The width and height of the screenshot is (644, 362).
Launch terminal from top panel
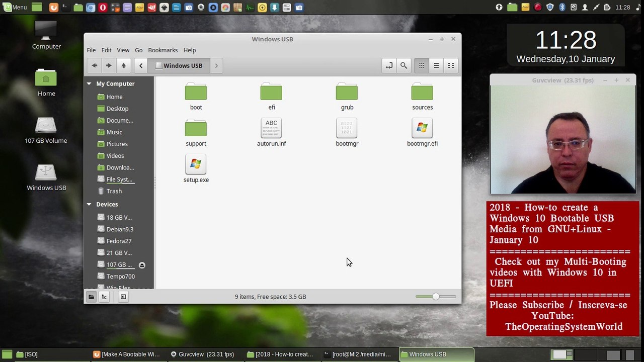pyautogui.click(x=65, y=7)
